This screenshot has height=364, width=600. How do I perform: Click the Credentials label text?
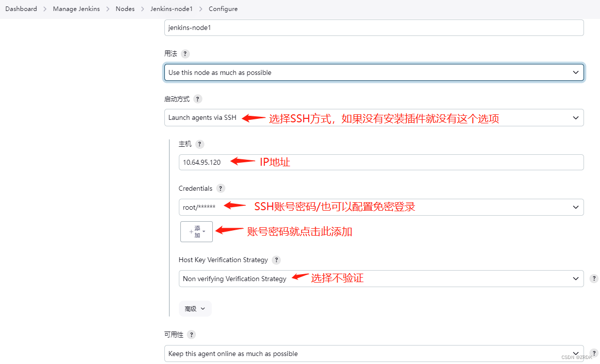[x=195, y=188]
